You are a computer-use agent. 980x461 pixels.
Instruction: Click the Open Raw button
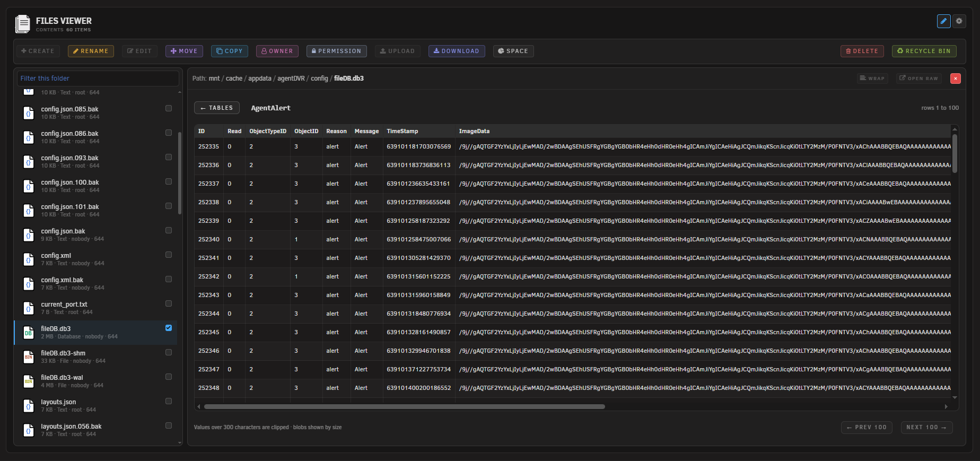tap(919, 79)
